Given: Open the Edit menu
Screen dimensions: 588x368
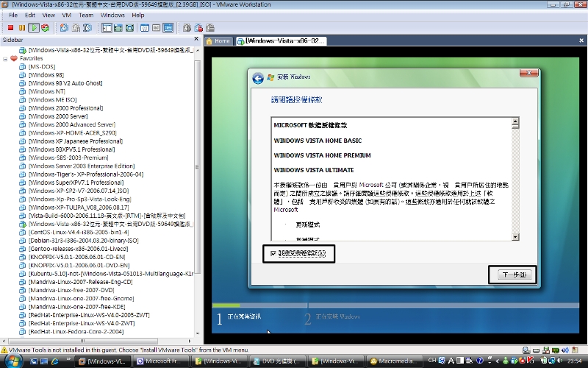Looking at the screenshot, I should point(30,15).
